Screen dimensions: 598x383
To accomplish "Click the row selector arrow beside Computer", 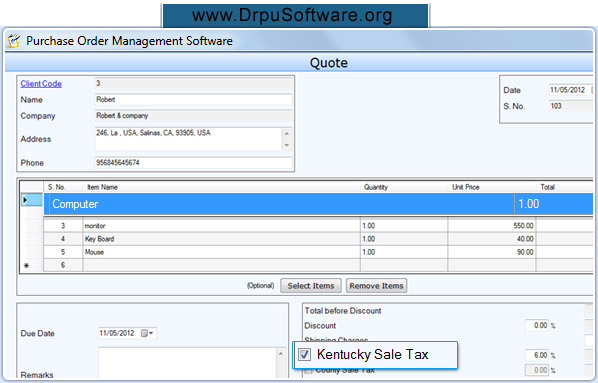I will (31, 200).
